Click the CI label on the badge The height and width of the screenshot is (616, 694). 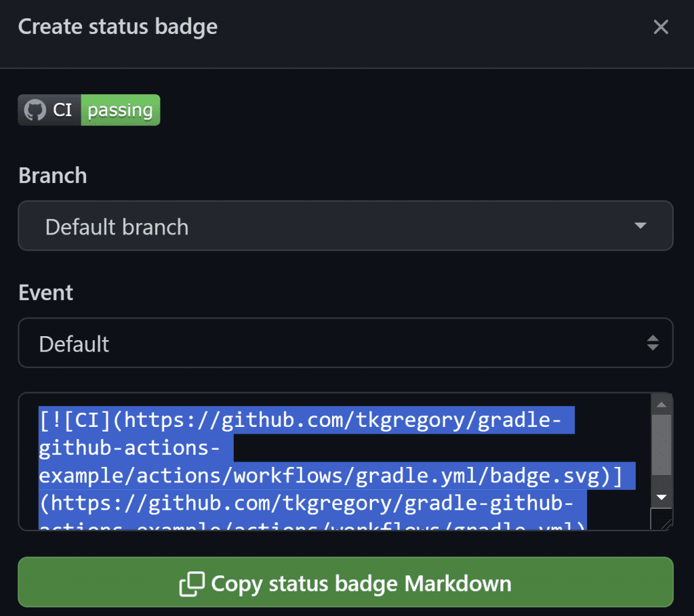point(63,110)
